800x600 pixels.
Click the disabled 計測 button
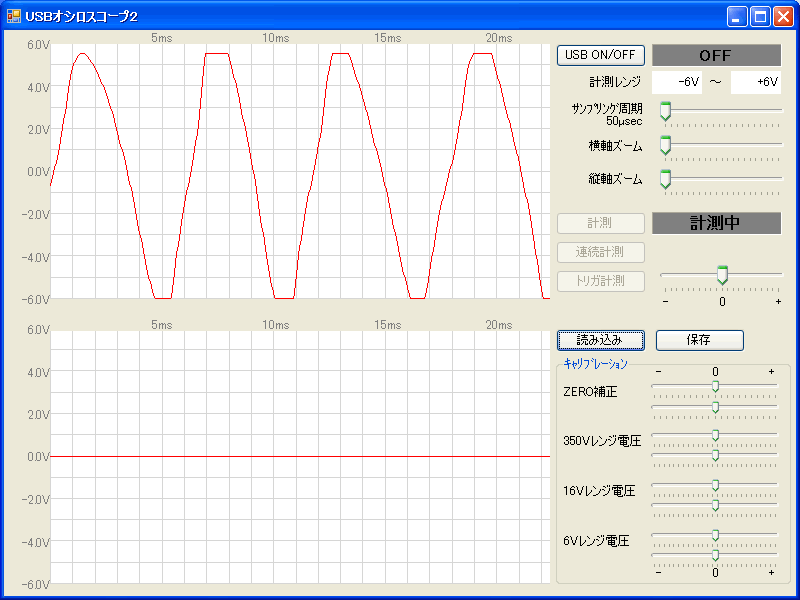601,223
